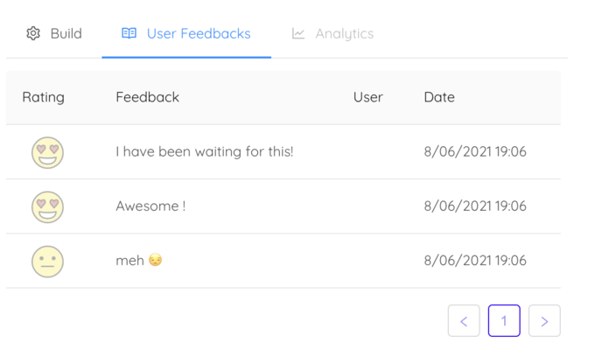
Task: Select the "Awesome !" feedback text
Action: tap(150, 206)
